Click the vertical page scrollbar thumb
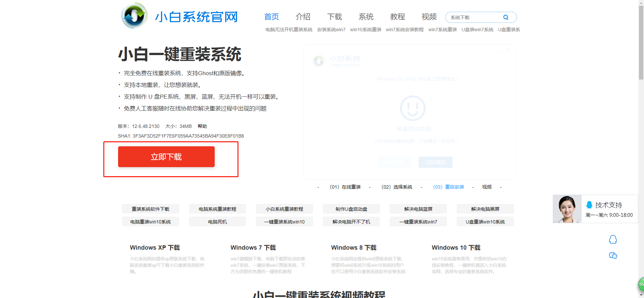644x298 pixels. click(x=641, y=43)
